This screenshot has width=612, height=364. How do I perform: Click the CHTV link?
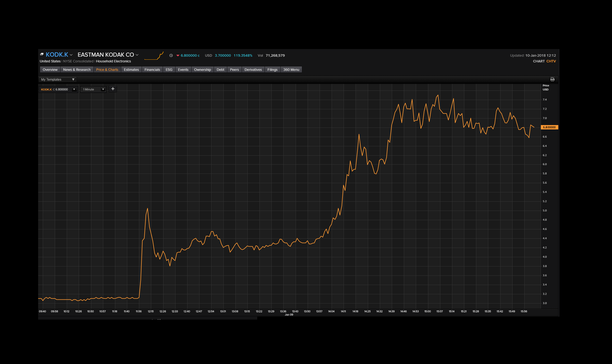coord(551,61)
